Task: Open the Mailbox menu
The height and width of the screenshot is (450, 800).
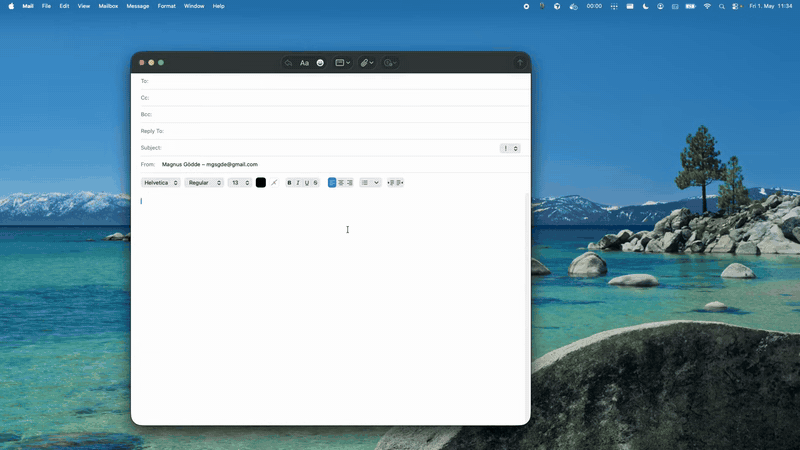Action: tap(108, 6)
